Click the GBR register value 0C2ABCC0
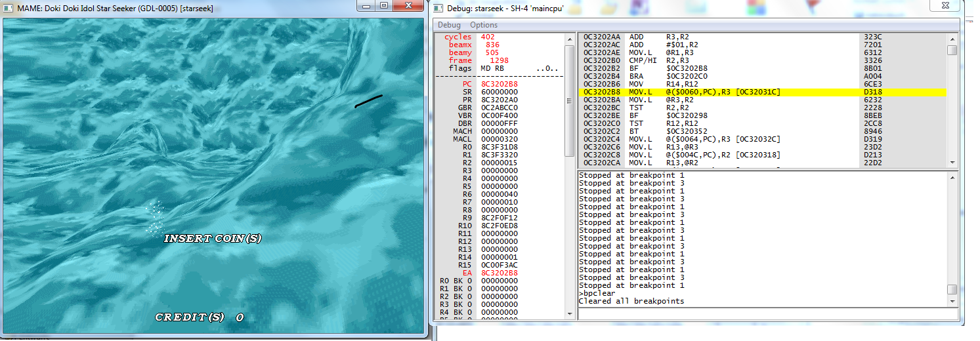Image resolution: width=980 pixels, height=341 pixels. click(500, 108)
